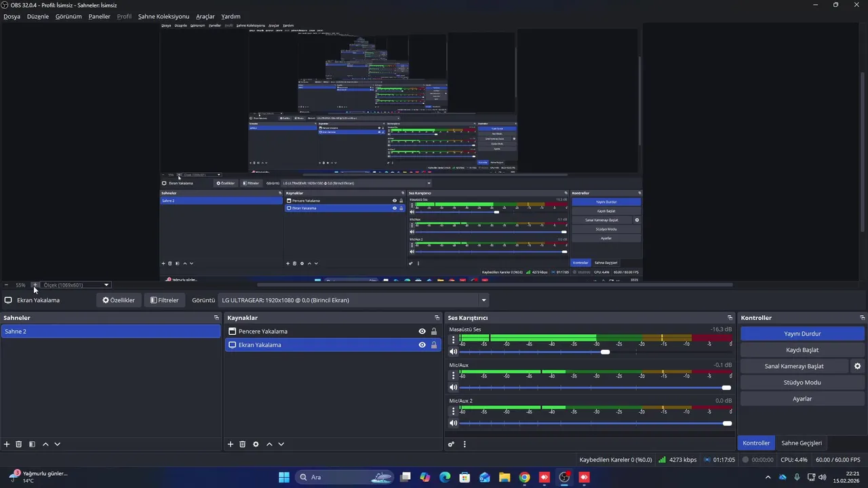Move the source down with the Kaynaklar down arrow
The image size is (868, 488).
281,444
